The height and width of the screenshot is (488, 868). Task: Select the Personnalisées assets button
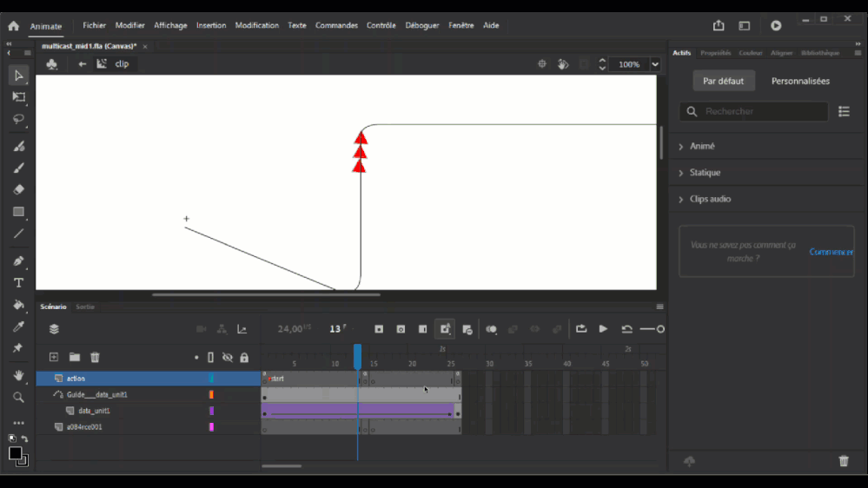pos(800,82)
